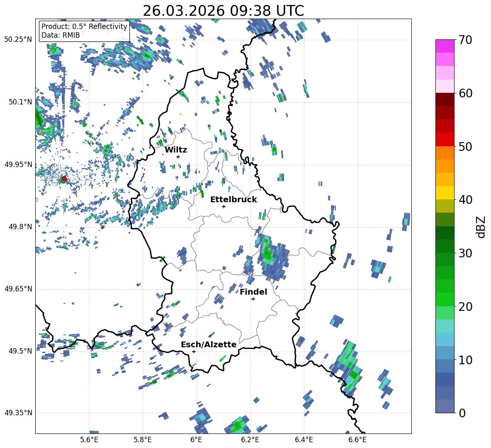Click the Esch/Alzette city label
491x448 pixels.
(209, 345)
